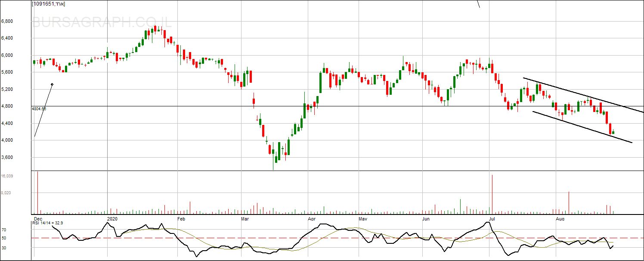This screenshot has height=261, width=644.
Task: Select the 2020 year label
Action: [x=112, y=219]
